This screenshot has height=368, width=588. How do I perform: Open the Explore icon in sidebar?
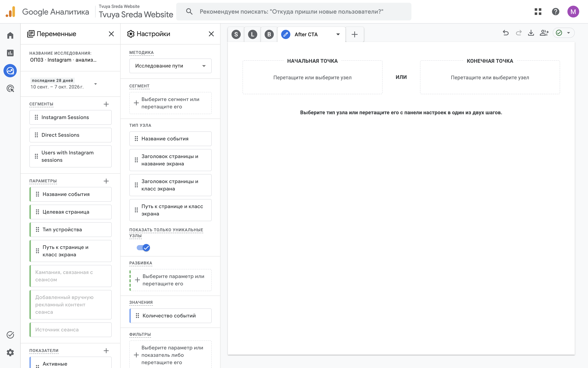point(10,71)
